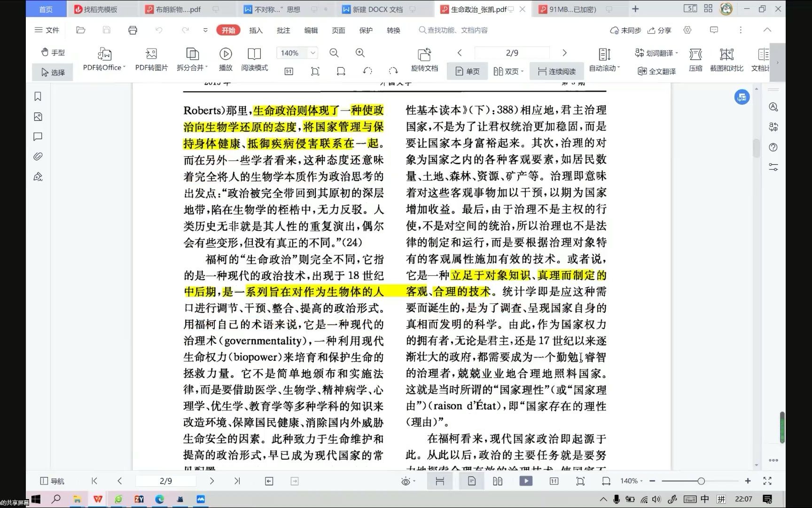Screen dimensions: 812x508
Task: Expand quick access toolbar dropdown
Action: pos(205,30)
